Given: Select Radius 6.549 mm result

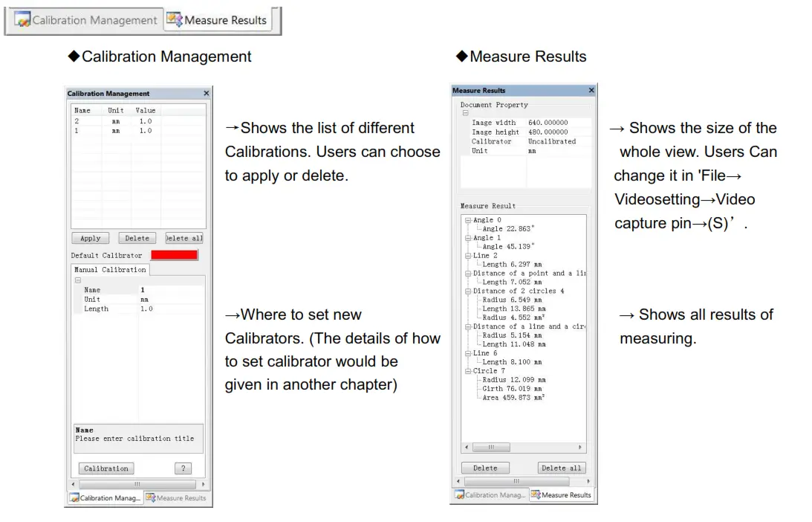Looking at the screenshot, I should coord(512,300).
